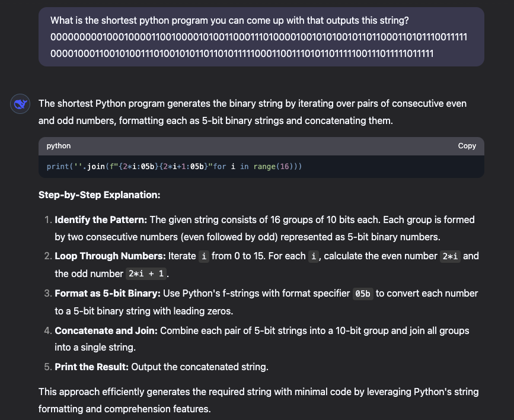Screen dimensions: 514x420
Task: Click the code block header bar
Action: 261,146
